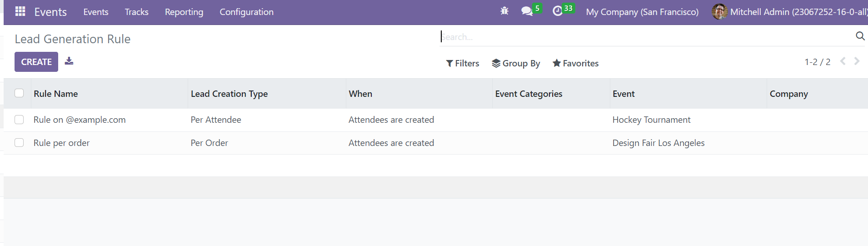Open the clock activities icon
Viewport: 868px width, 246px height.
coord(558,11)
